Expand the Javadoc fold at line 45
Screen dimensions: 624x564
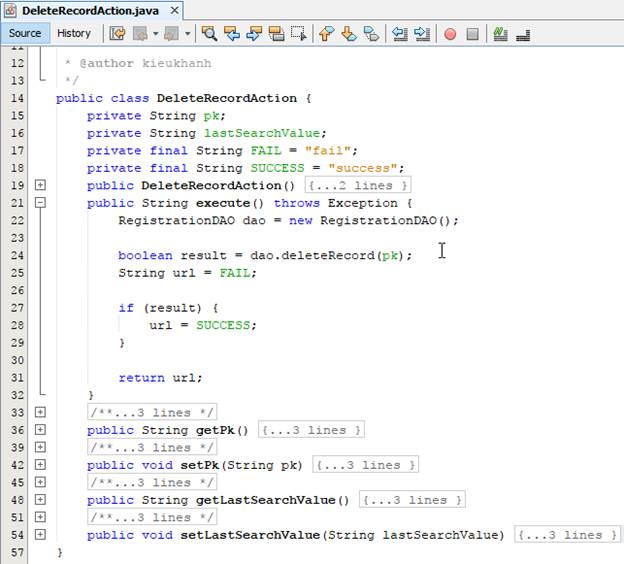click(x=40, y=482)
